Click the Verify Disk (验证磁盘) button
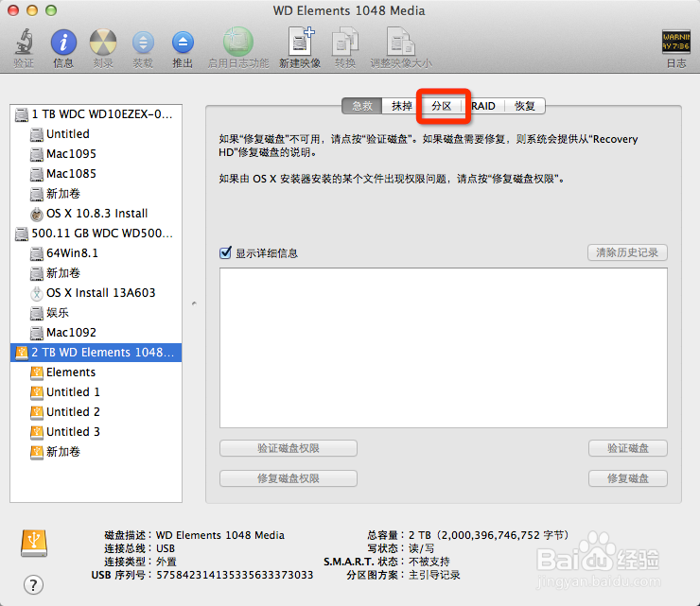Viewport: 700px width, 606px height. 628,448
